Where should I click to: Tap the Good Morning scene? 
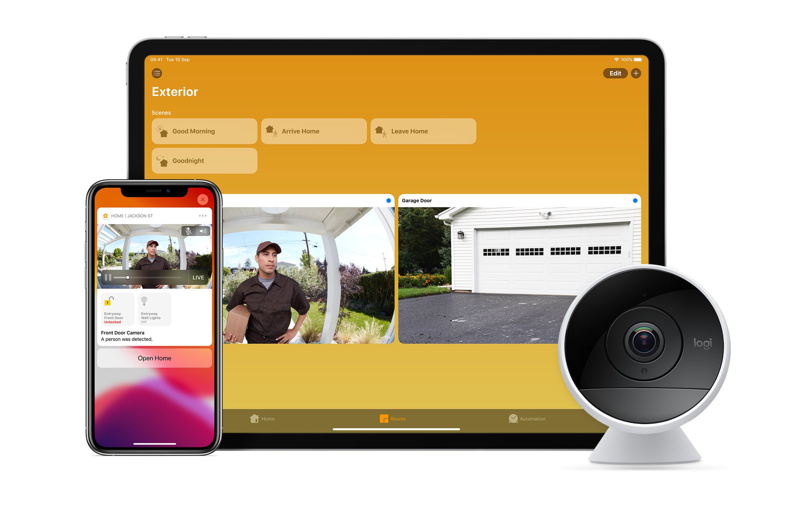click(x=205, y=131)
